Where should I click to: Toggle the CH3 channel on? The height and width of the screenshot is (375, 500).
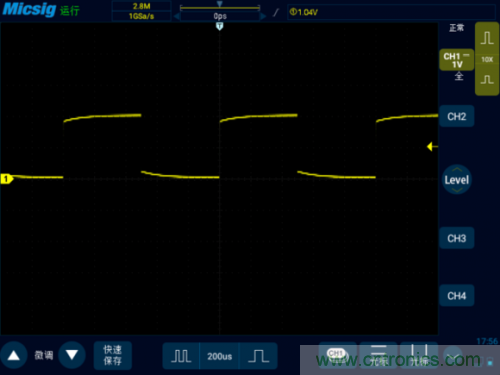pyautogui.click(x=457, y=238)
